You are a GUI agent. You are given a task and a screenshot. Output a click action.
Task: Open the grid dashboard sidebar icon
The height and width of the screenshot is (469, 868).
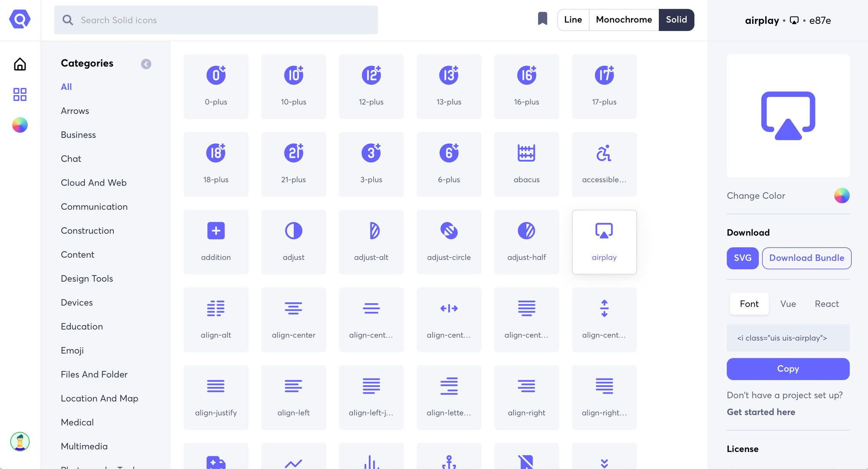pyautogui.click(x=20, y=94)
